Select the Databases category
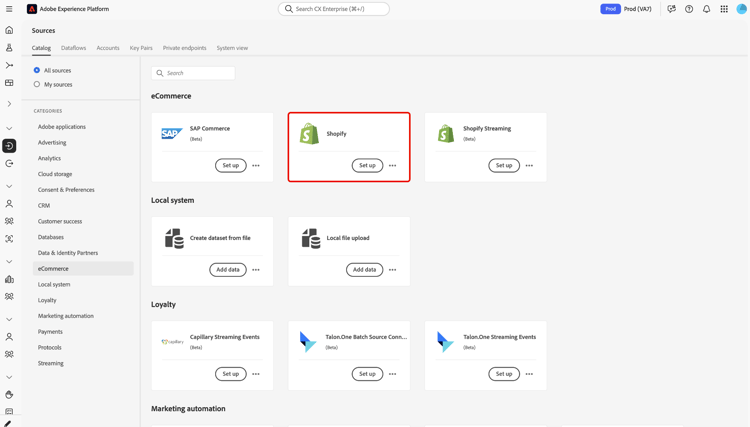The width and height of the screenshot is (750, 427). [51, 237]
